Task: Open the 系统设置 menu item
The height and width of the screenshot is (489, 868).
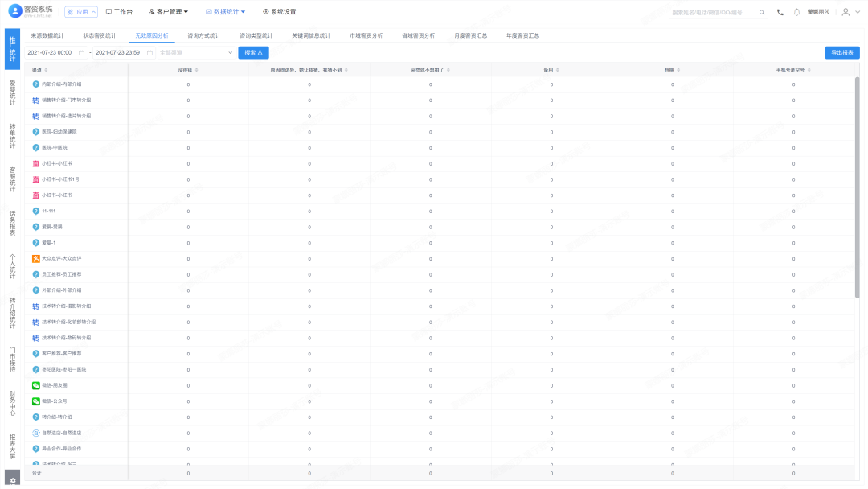Action: [x=280, y=11]
